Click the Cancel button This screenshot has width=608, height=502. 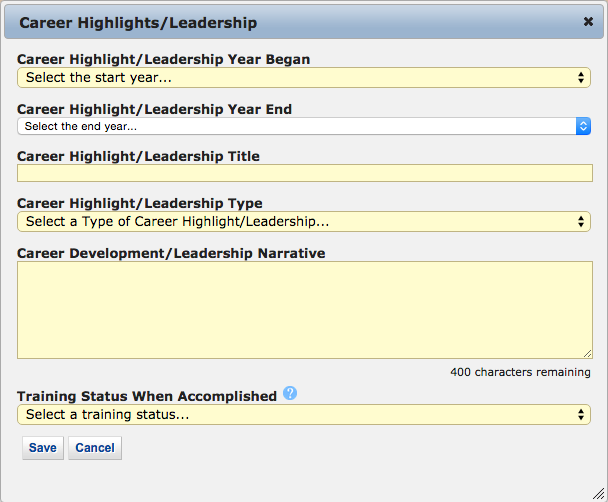click(x=95, y=448)
